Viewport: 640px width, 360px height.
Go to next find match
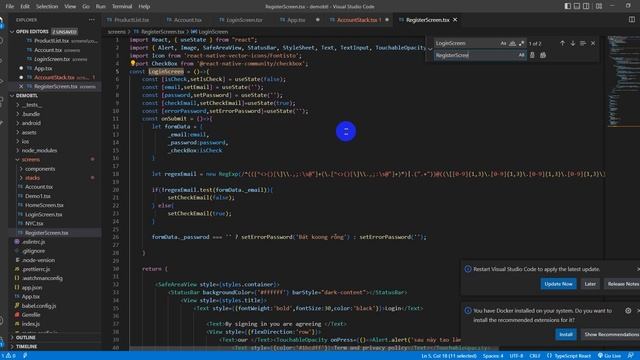click(x=573, y=43)
